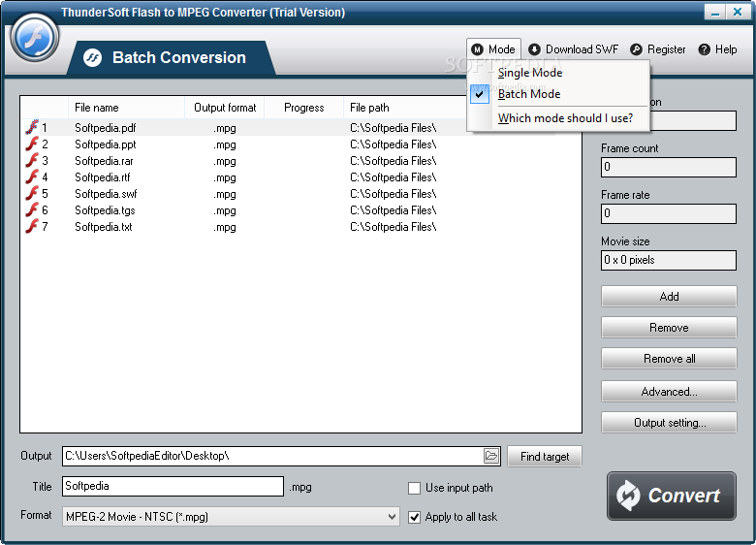Image resolution: width=756 pixels, height=545 pixels.
Task: Click the Remove all button
Action: 669,359
